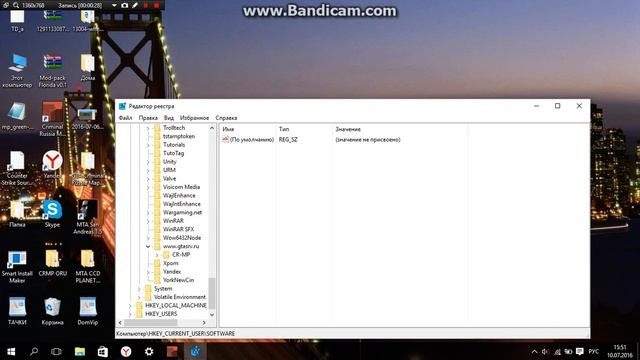This screenshot has height=360, width=640.
Task: Select the Yandex registry key
Action: 172,272
